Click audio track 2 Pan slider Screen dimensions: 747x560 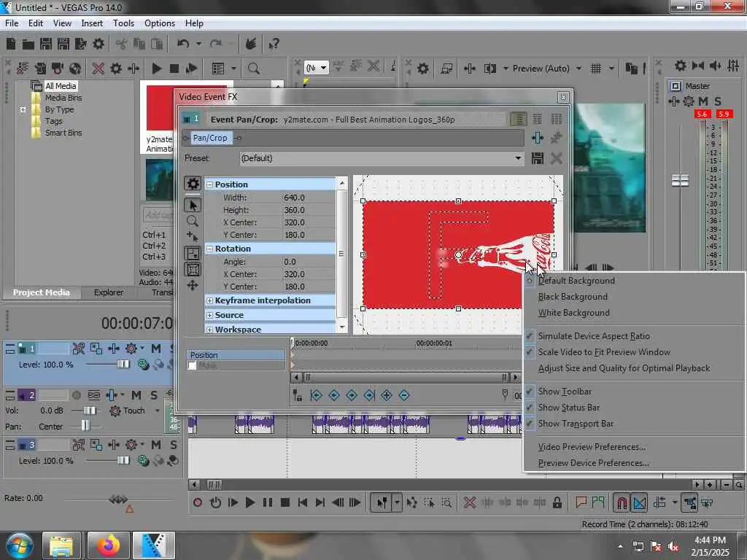(85, 425)
